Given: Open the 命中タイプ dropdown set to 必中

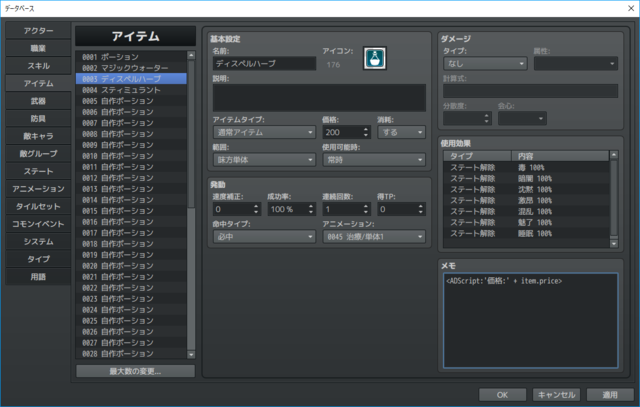Looking at the screenshot, I should [264, 237].
